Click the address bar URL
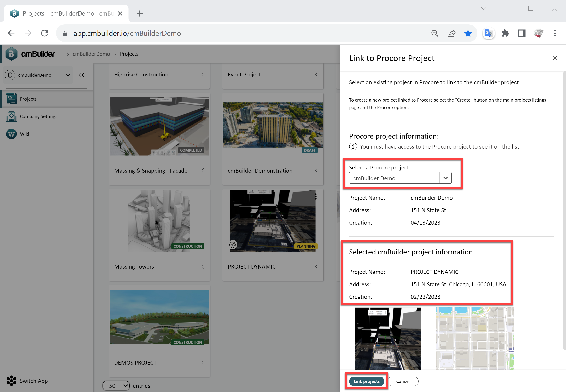566x392 pixels. [x=127, y=33]
